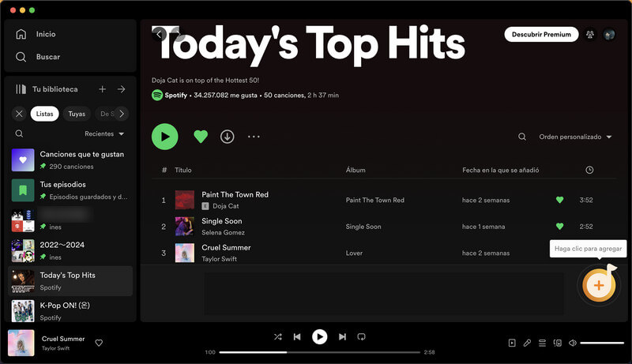Skip to the next track
This screenshot has height=364, width=632.
342,336
